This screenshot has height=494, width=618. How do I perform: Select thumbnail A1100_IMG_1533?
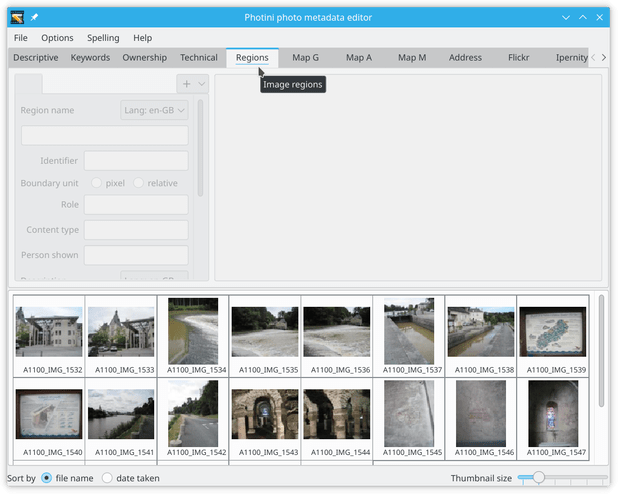[121, 336]
